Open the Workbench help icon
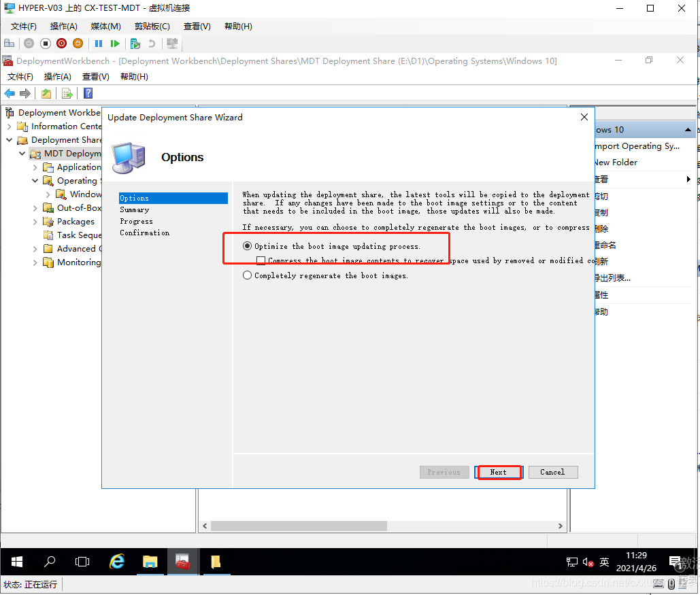 [88, 93]
